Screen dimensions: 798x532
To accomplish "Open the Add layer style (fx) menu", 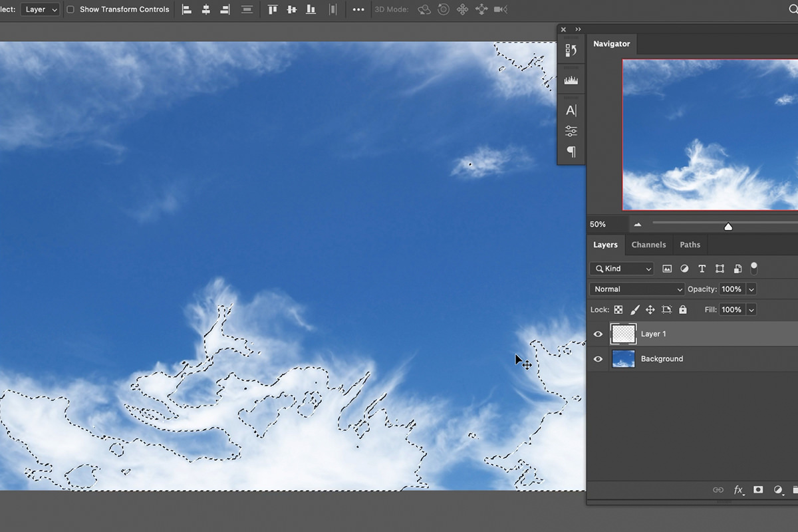I will click(x=738, y=490).
